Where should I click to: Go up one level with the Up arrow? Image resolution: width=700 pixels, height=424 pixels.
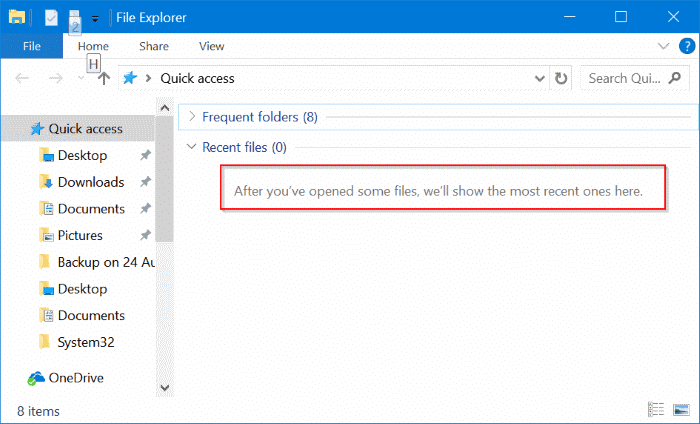click(x=104, y=79)
